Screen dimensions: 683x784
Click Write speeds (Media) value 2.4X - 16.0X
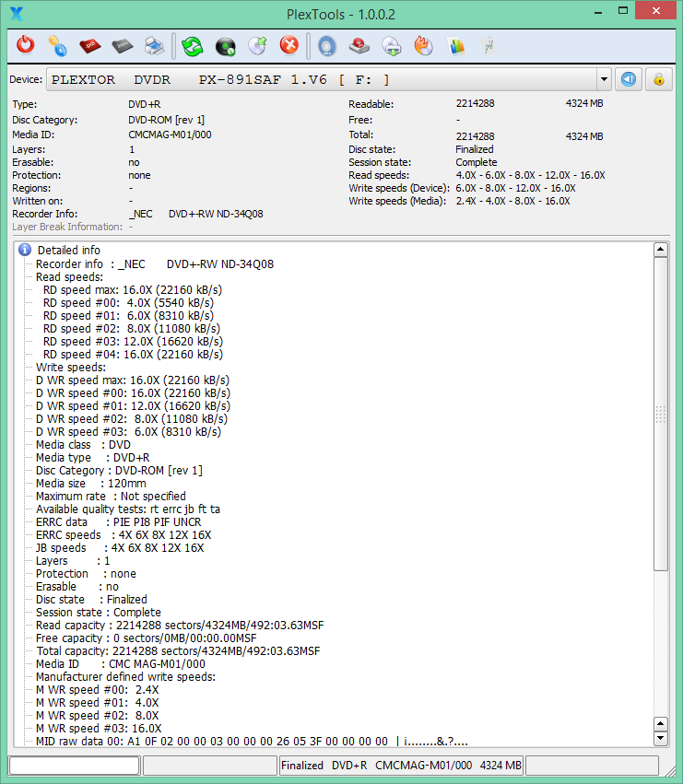512,201
